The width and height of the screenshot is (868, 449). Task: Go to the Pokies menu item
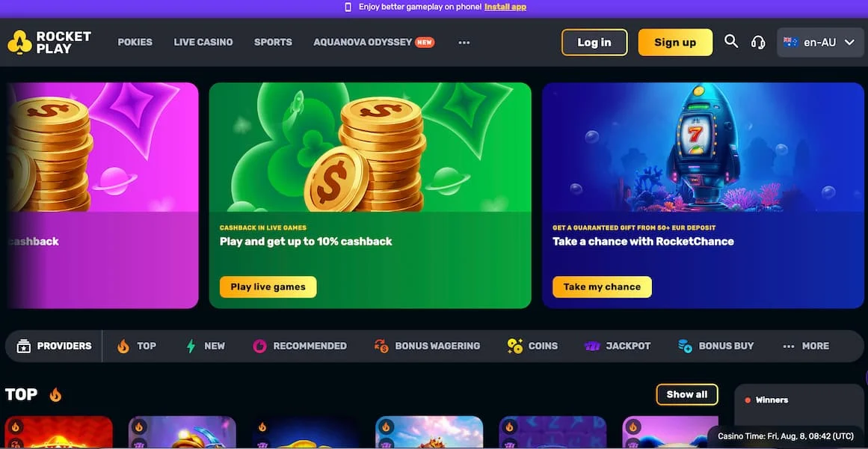(135, 42)
